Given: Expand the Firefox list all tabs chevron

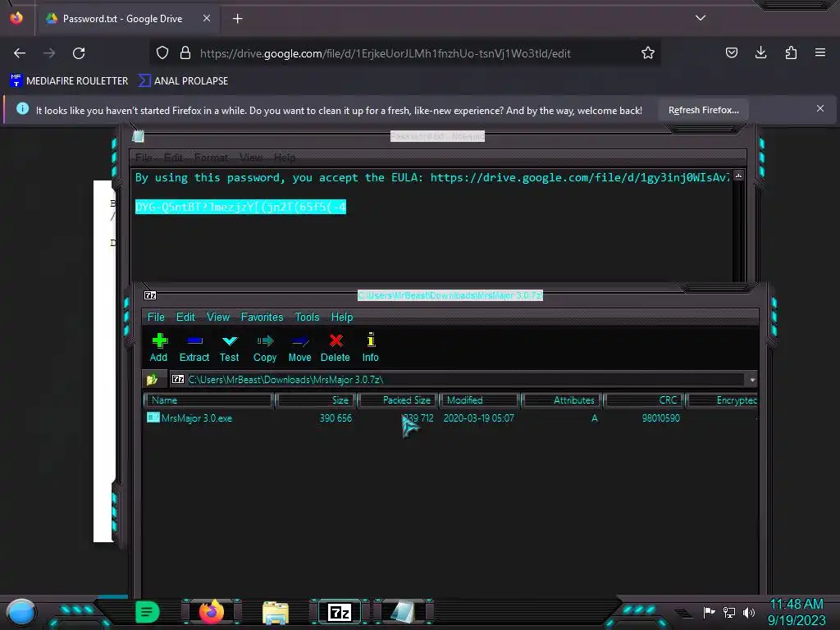Looking at the screenshot, I should pyautogui.click(x=701, y=18).
